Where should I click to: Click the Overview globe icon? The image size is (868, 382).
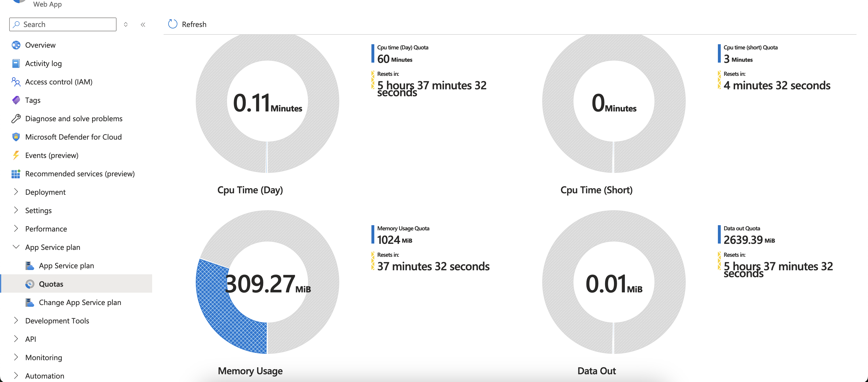coord(16,45)
